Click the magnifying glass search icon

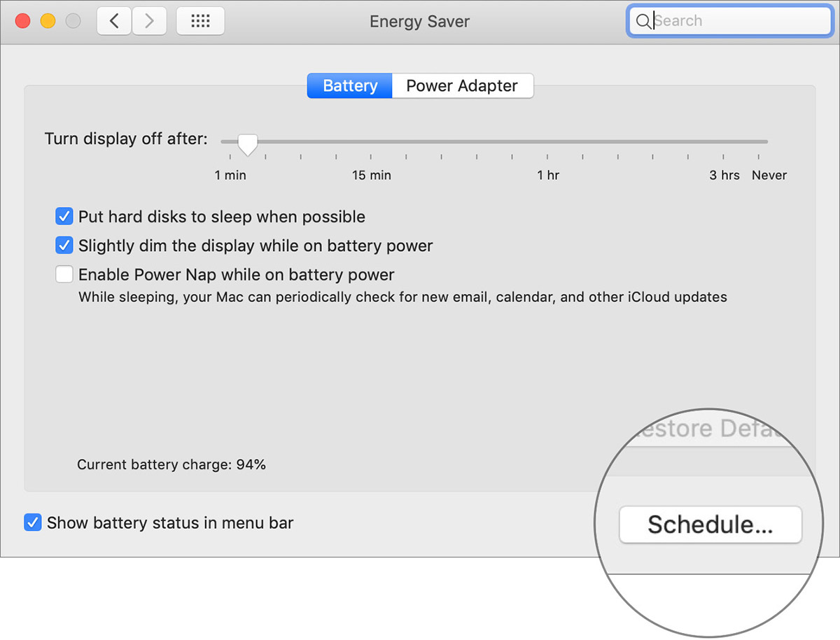coord(643,21)
